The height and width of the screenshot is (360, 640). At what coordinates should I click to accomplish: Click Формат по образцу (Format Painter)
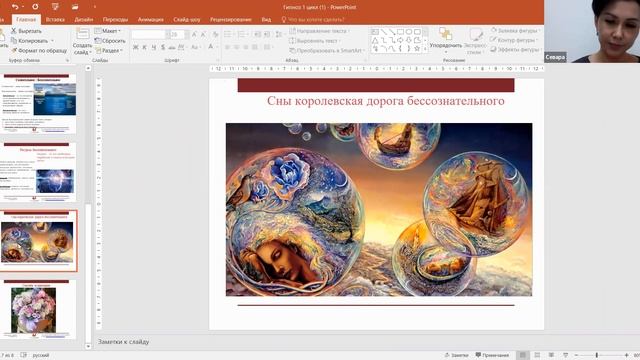point(39,50)
